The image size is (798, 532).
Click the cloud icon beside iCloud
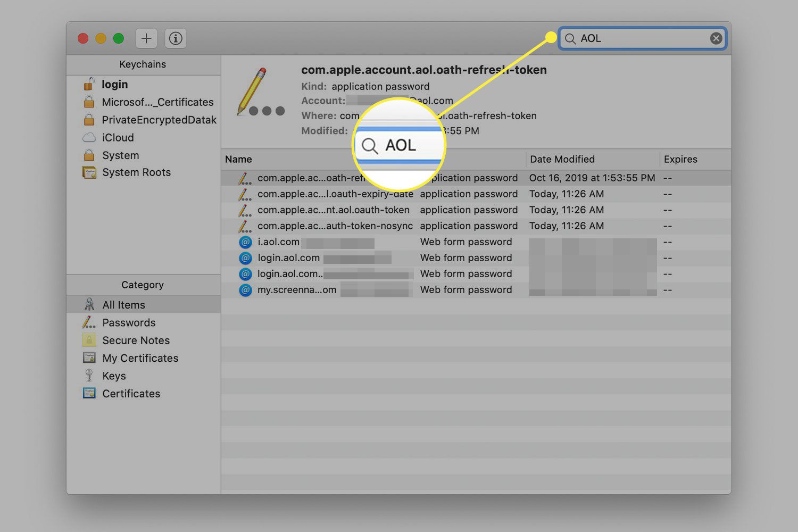tap(89, 137)
